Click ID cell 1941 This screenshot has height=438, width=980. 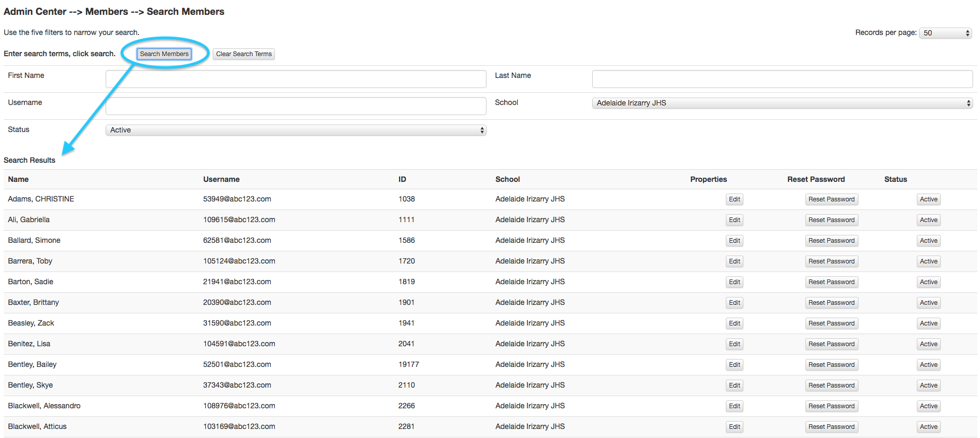point(406,323)
